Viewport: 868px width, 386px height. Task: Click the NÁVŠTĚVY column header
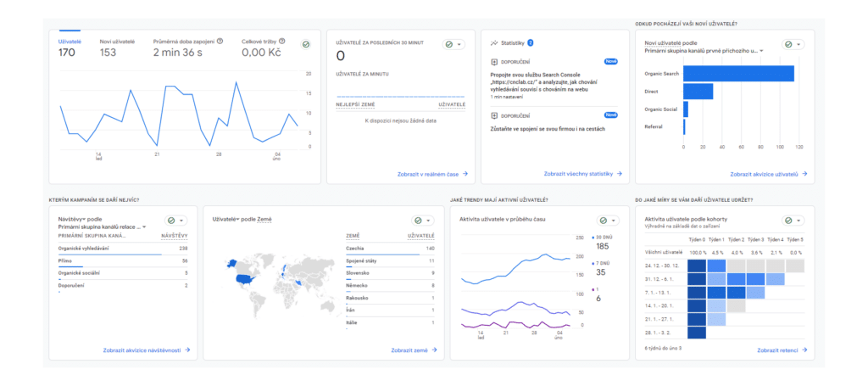pos(175,237)
